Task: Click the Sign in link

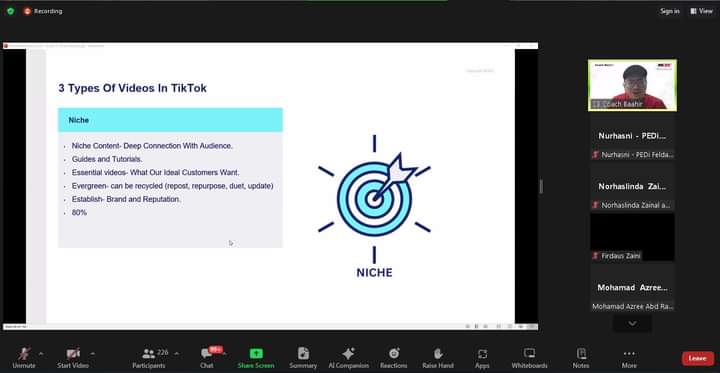Action: [670, 11]
